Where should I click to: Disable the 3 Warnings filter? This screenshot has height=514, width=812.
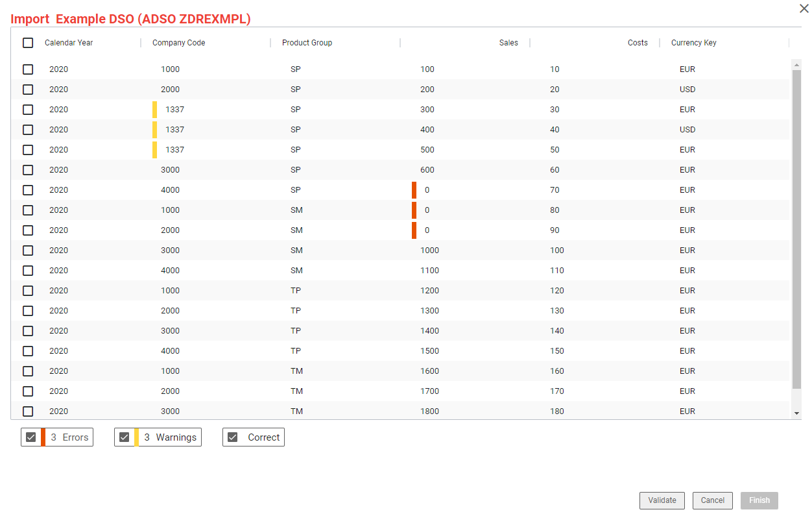click(124, 437)
